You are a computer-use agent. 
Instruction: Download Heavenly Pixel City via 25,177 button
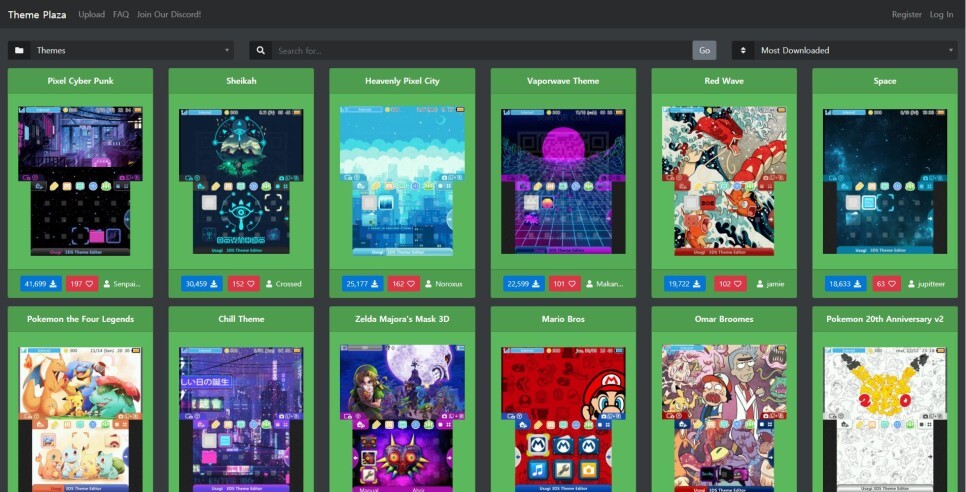pos(363,284)
